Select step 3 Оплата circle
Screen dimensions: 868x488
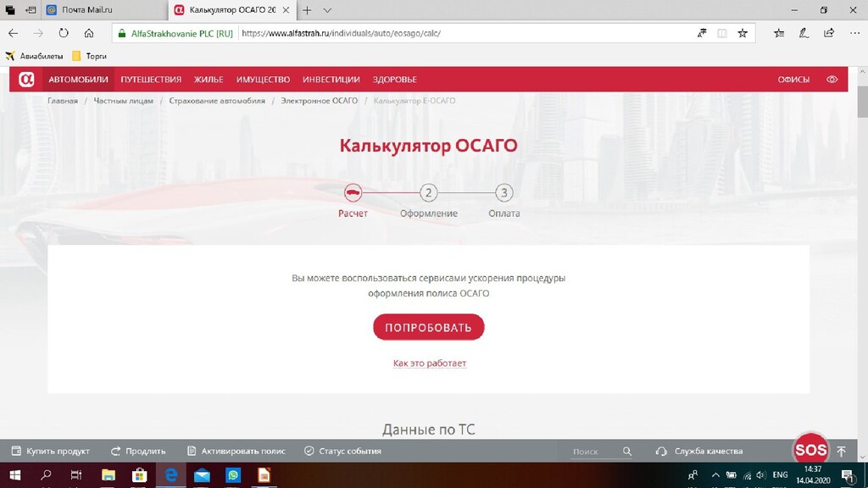point(504,192)
